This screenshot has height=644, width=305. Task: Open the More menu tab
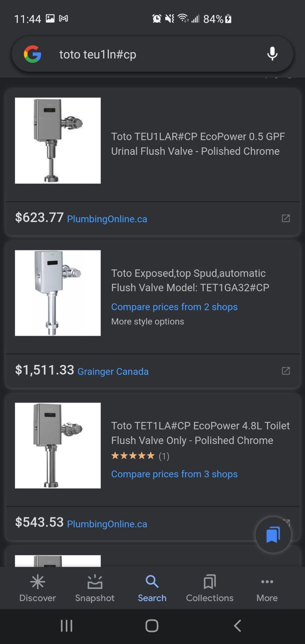267,589
